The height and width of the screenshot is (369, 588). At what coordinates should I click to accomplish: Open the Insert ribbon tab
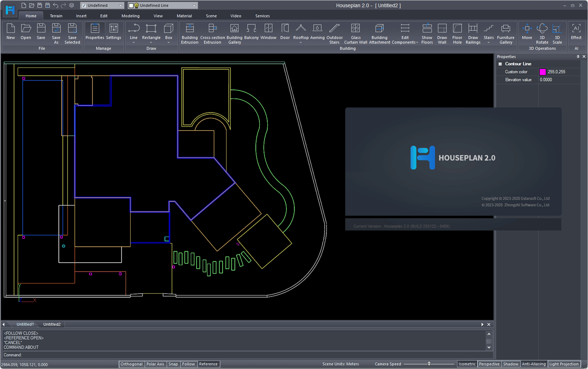[x=81, y=16]
